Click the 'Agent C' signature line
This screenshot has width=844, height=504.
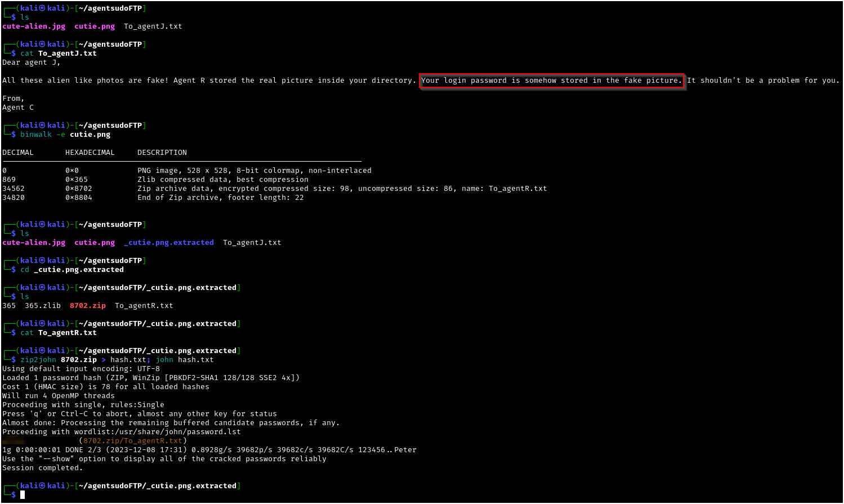click(x=18, y=108)
